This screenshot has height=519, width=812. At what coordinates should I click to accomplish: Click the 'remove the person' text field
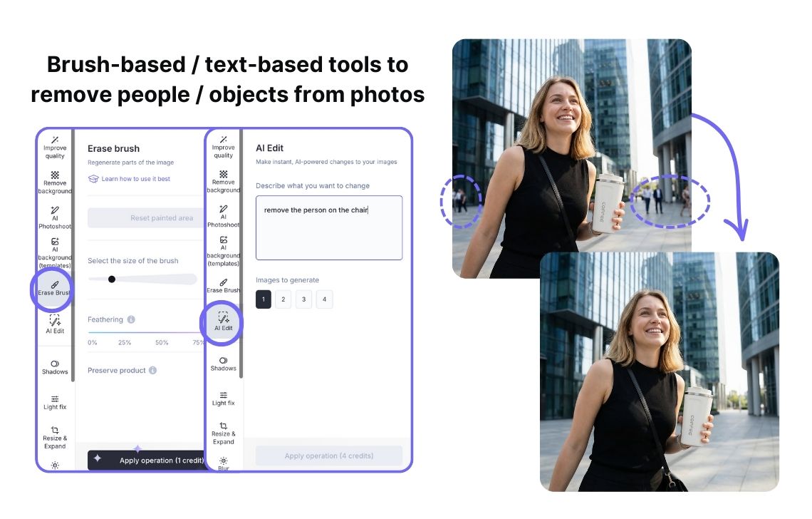click(329, 227)
